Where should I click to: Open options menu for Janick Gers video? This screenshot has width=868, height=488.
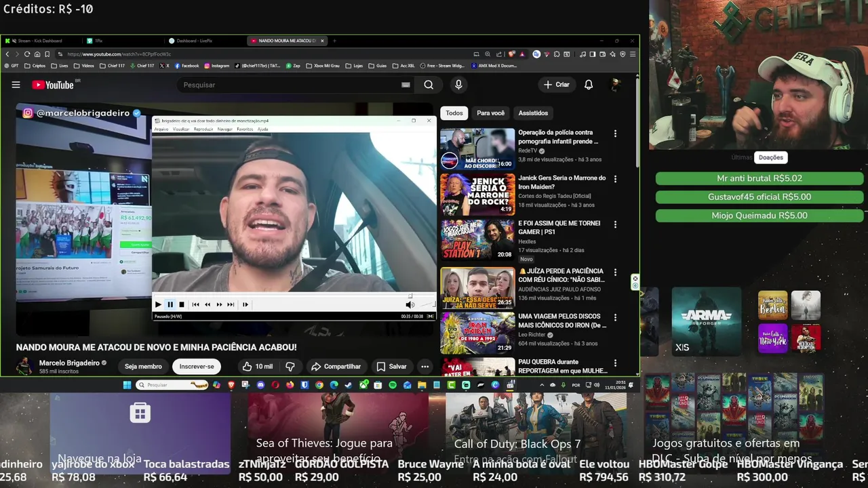click(615, 180)
